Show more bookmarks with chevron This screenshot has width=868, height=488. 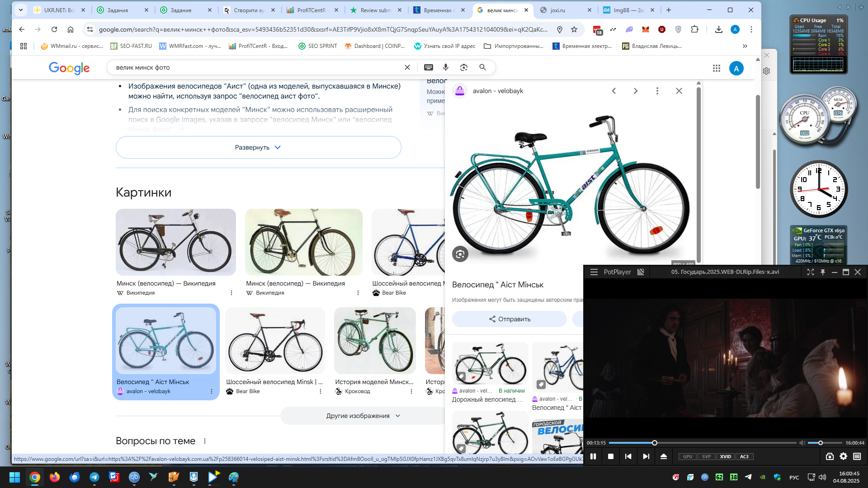click(745, 46)
